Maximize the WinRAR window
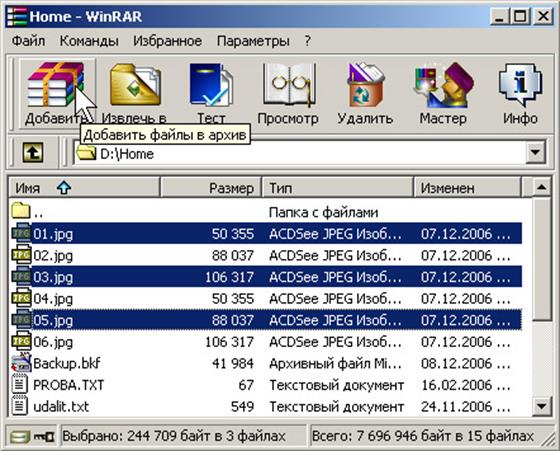This screenshot has height=451, width=560. point(520,16)
